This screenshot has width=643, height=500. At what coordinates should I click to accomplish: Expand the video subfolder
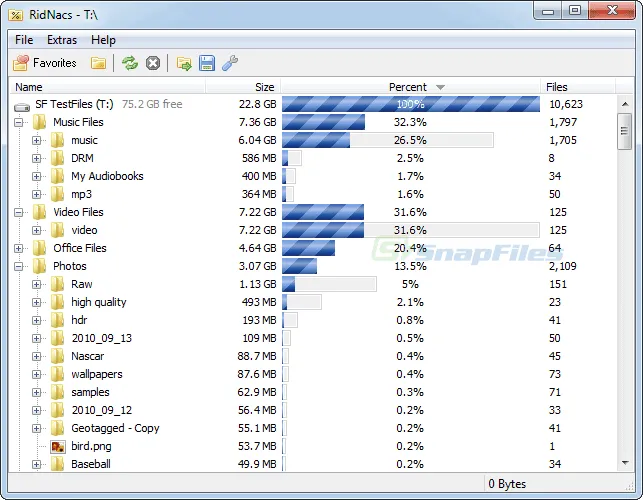36,230
